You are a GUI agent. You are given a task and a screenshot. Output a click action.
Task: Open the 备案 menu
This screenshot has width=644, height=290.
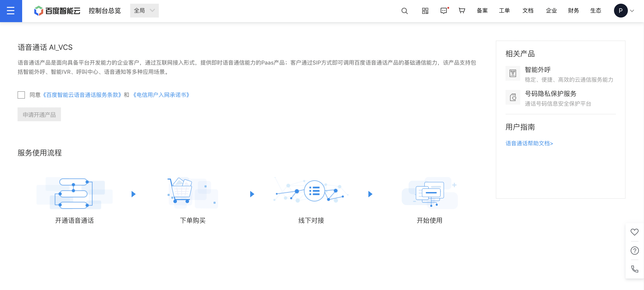482,11
